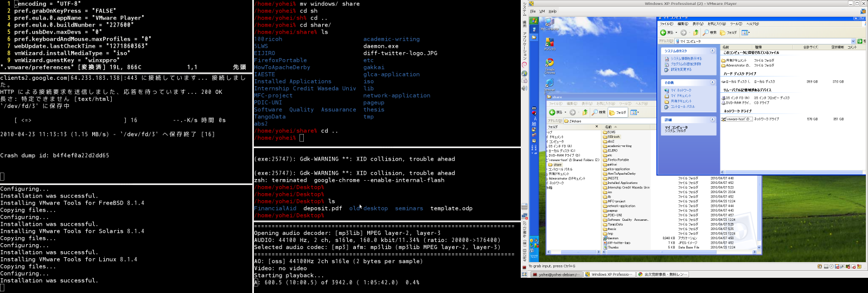
Task: Open ファイル(F) menu in マイ コンピュータ window
Action: 666,24
